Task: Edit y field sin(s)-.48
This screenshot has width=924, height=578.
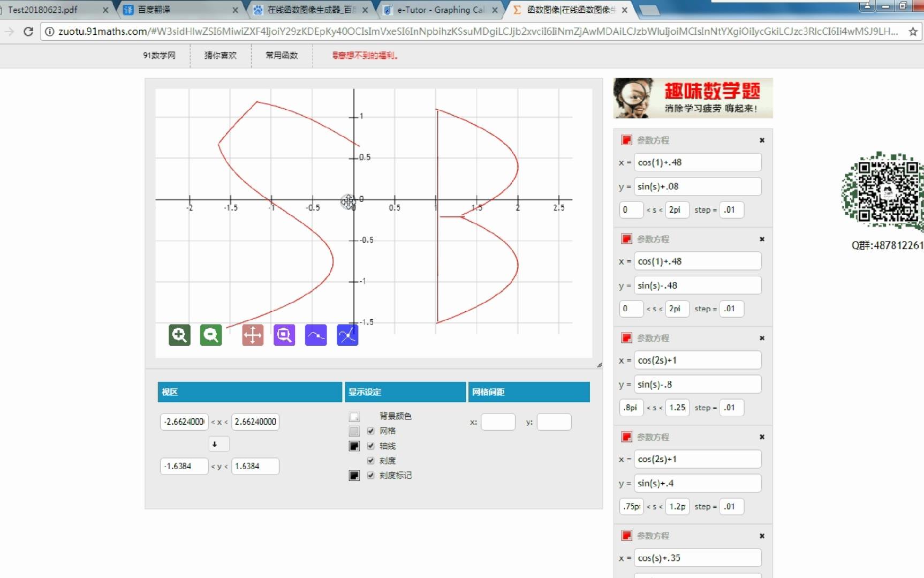Action: click(698, 286)
